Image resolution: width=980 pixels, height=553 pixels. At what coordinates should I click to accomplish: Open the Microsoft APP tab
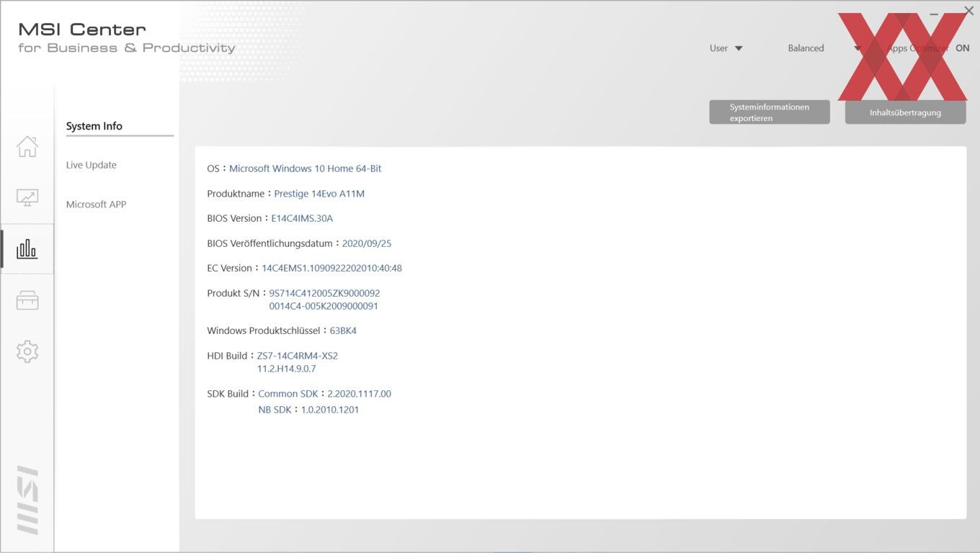point(96,204)
